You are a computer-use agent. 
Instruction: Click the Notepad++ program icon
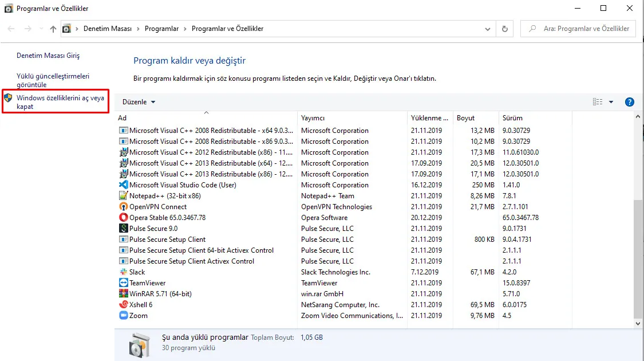click(x=123, y=196)
